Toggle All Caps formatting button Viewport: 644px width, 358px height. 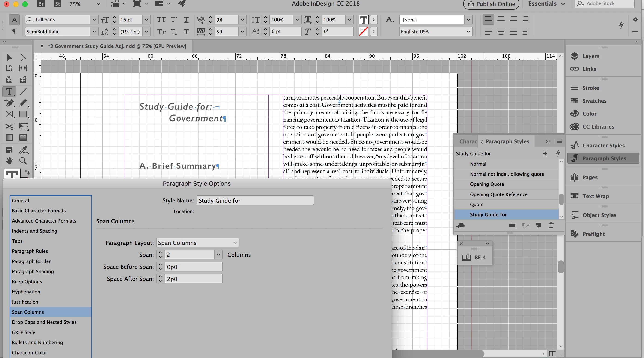point(161,20)
